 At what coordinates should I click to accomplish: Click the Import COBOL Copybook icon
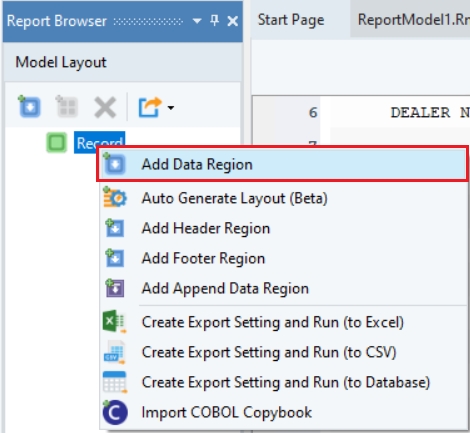point(115,412)
